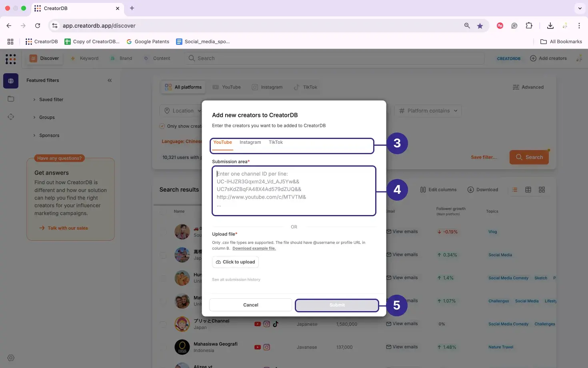Click the red extension icon in toolbar
This screenshot has height=368, width=588.
(x=500, y=26)
